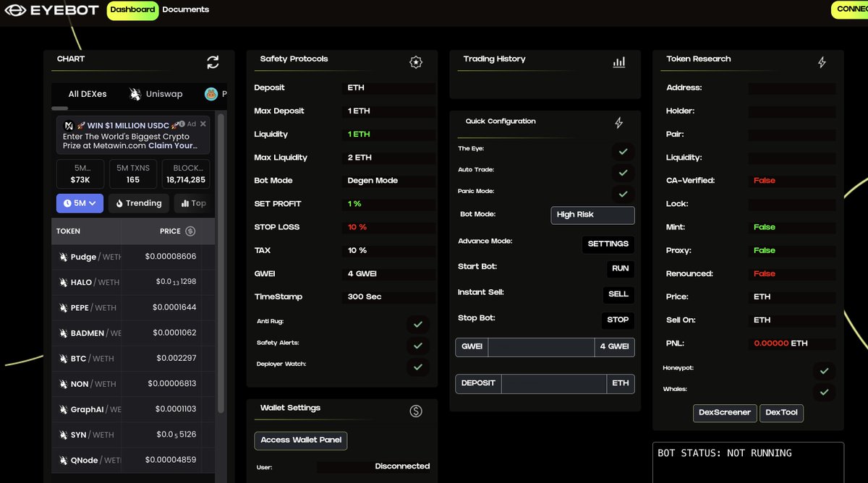Click the SETTINGS button for Advance Mode
Image resolution: width=868 pixels, height=483 pixels.
tap(608, 244)
